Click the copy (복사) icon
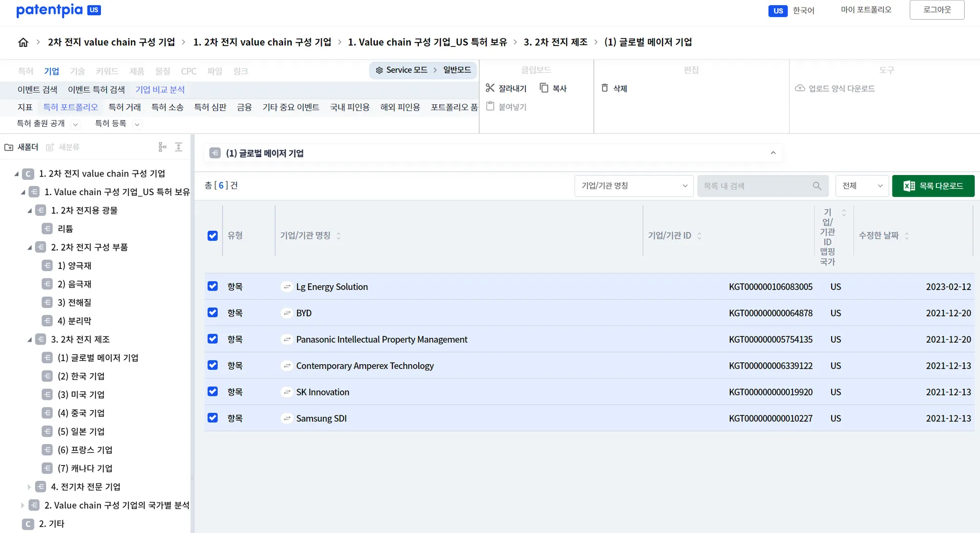980x533 pixels. [x=544, y=88]
